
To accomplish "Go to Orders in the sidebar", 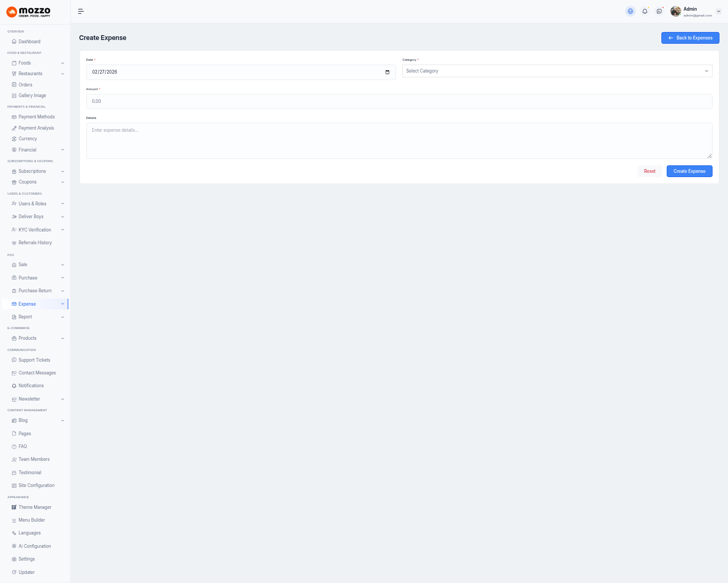I will click(25, 85).
